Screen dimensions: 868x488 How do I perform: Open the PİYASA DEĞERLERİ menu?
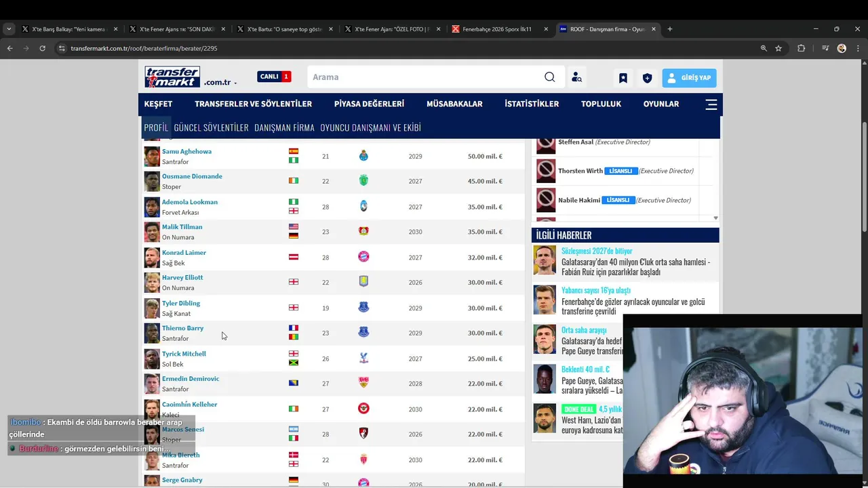tap(369, 104)
